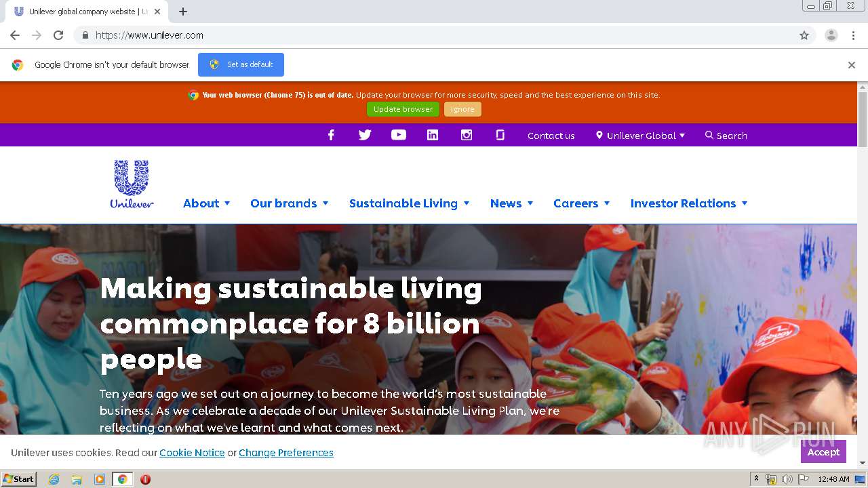868x488 pixels.
Task: Open the Change Preferences link
Action: pos(286,453)
